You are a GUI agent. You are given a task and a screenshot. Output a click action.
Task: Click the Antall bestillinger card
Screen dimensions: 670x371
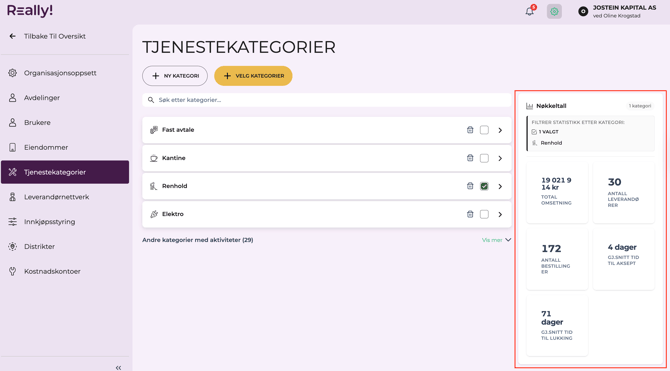[x=557, y=259]
